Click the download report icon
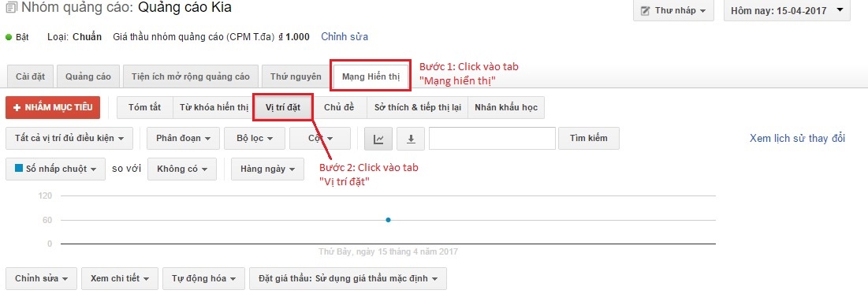Viewport: 868px width, 294px height. 411,139
